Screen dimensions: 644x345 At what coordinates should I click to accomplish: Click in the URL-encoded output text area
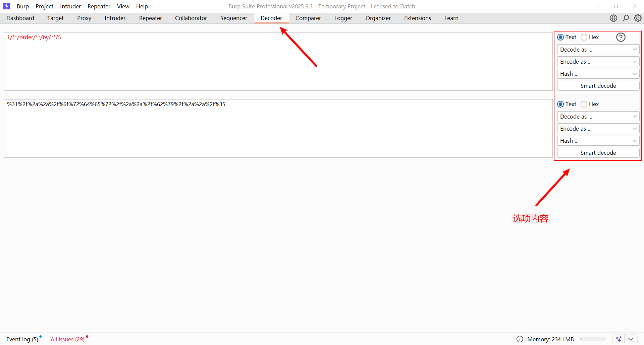coord(278,128)
